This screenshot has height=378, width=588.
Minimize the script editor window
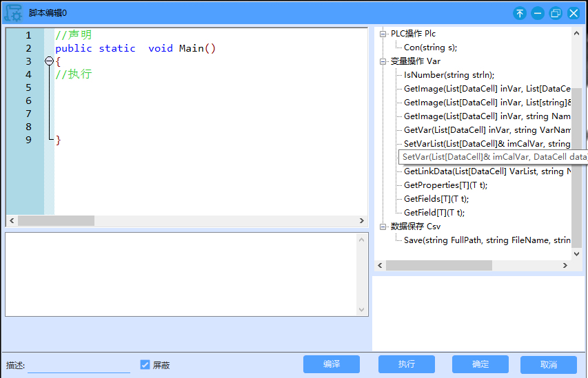538,14
